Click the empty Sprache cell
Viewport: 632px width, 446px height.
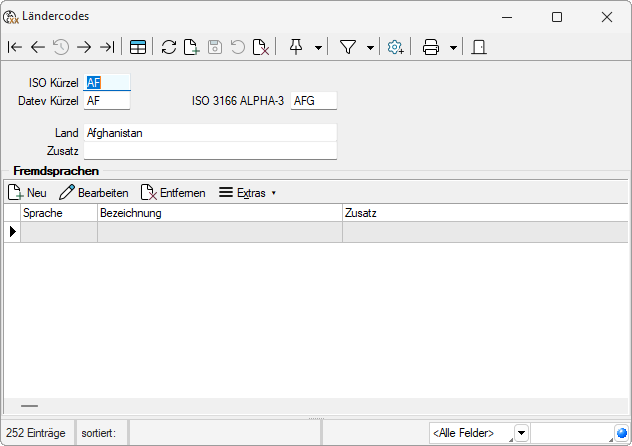tap(59, 232)
